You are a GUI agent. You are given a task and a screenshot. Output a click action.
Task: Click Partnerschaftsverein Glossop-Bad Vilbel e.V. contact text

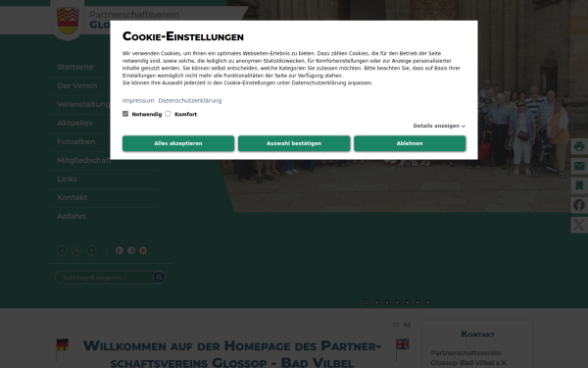pos(468,358)
